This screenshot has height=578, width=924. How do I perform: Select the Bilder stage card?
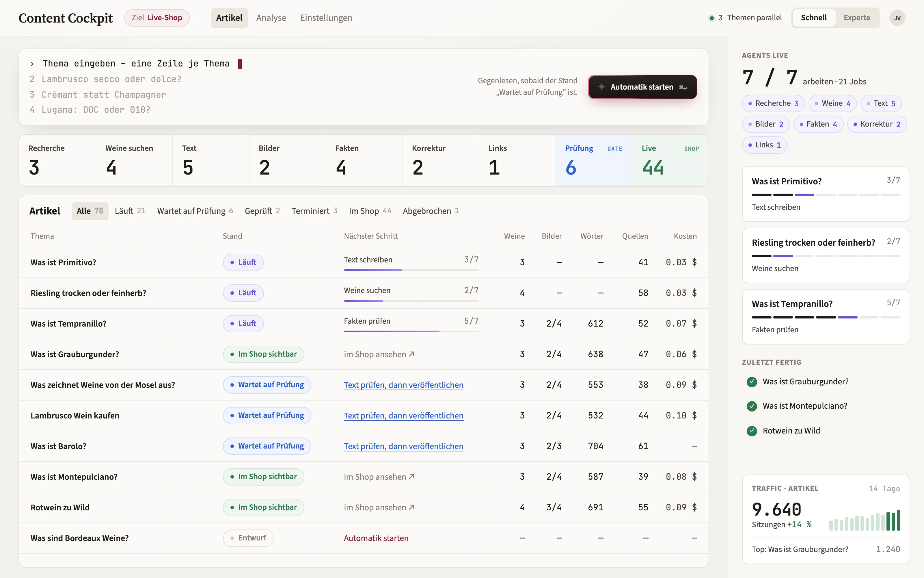[288, 161]
